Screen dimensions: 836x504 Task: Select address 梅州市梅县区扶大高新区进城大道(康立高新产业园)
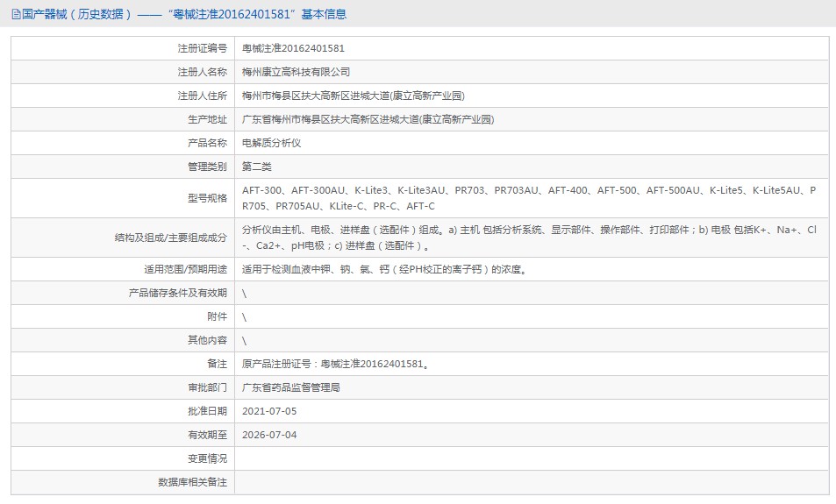(x=354, y=96)
